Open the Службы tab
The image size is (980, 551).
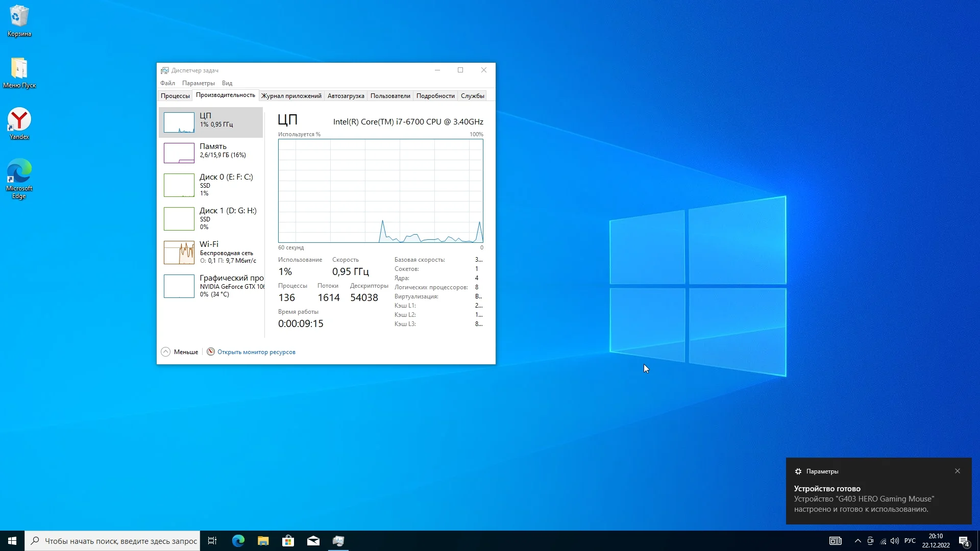472,96
